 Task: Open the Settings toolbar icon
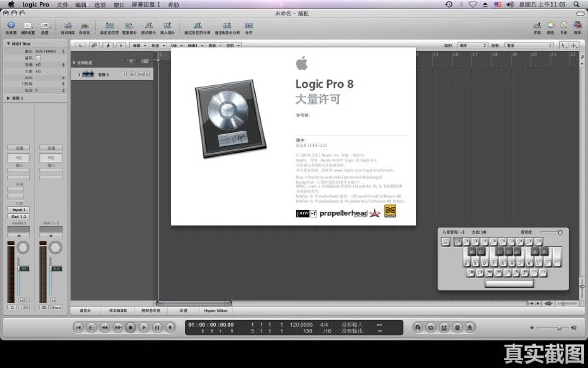(45, 26)
